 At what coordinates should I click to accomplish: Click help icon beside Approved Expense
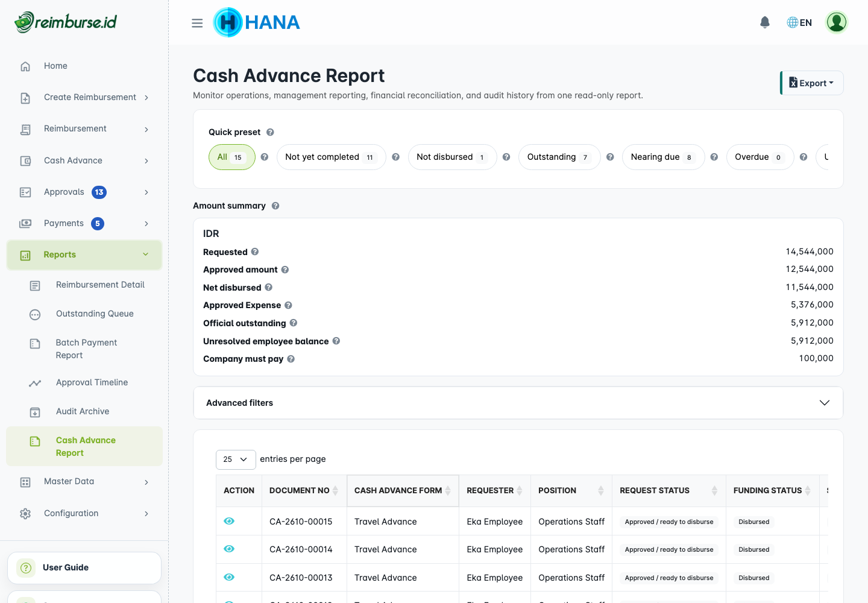288,305
